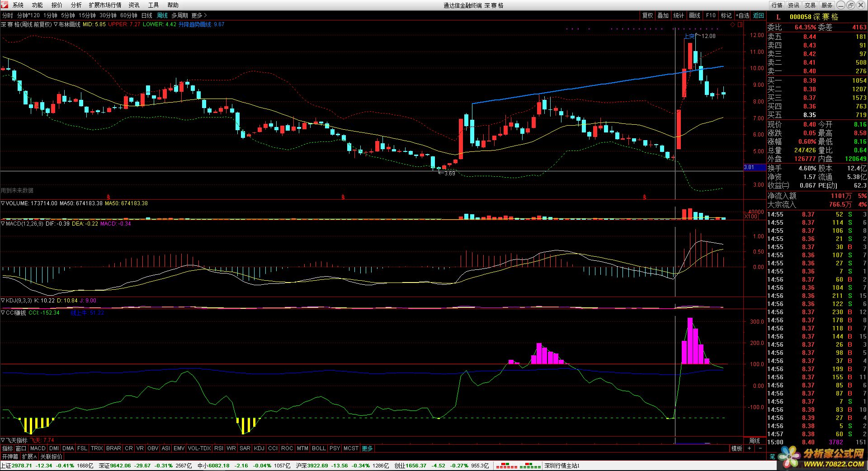Click the 返回 back button
The width and height of the screenshot is (868, 471).
[x=759, y=15]
